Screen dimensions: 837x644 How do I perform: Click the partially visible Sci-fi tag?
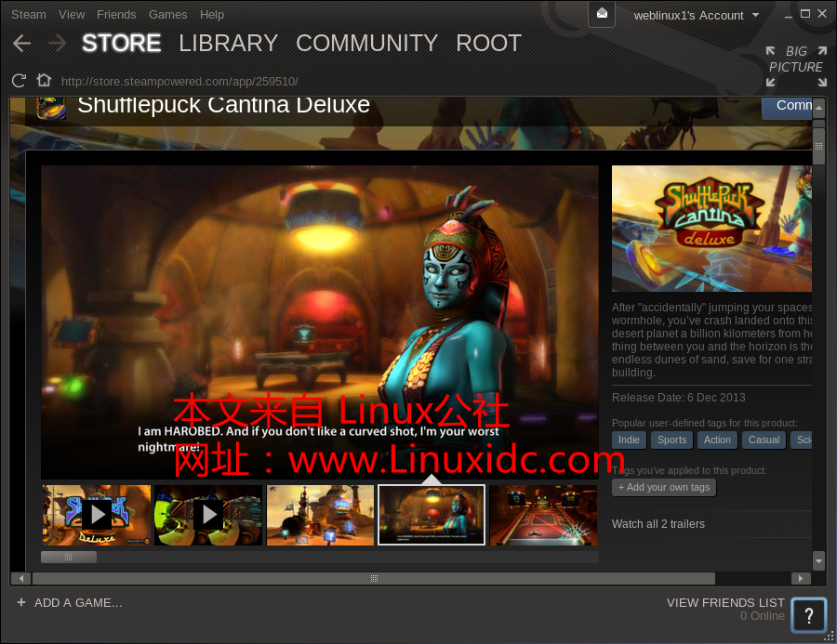point(802,440)
